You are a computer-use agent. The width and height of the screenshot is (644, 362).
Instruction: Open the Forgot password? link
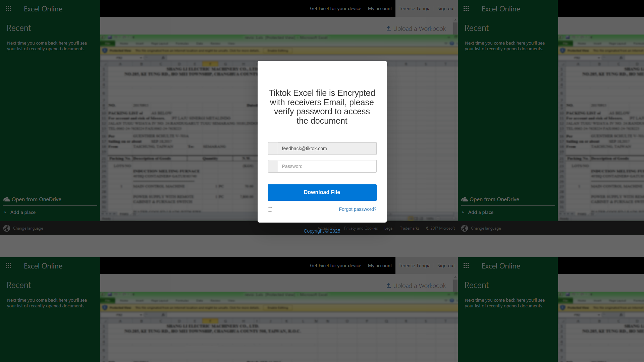pyautogui.click(x=358, y=209)
